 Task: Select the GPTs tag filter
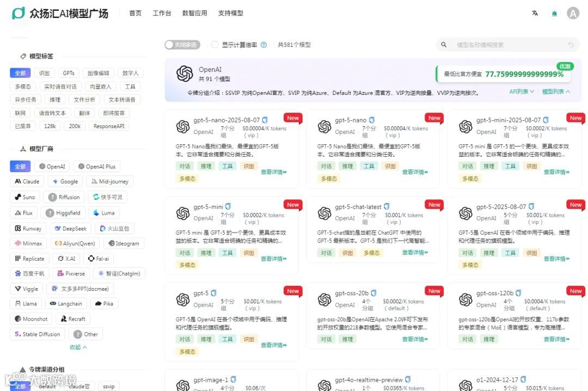pyautogui.click(x=69, y=73)
